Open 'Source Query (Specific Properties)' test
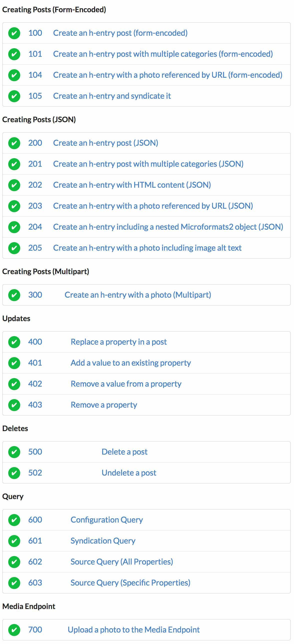This screenshot has width=294, height=644. 131,583
